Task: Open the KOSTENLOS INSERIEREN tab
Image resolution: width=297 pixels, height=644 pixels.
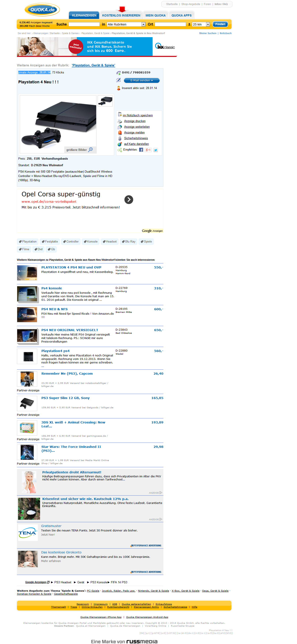Action: coord(121,15)
